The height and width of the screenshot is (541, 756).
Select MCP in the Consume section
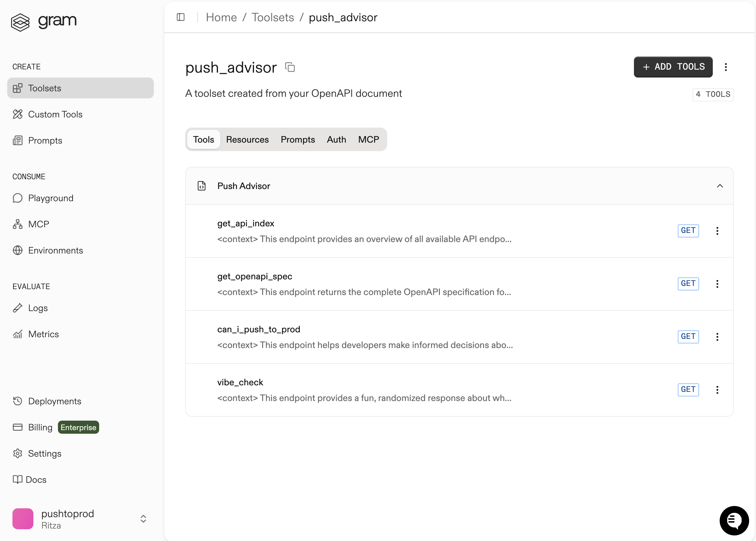pos(38,224)
